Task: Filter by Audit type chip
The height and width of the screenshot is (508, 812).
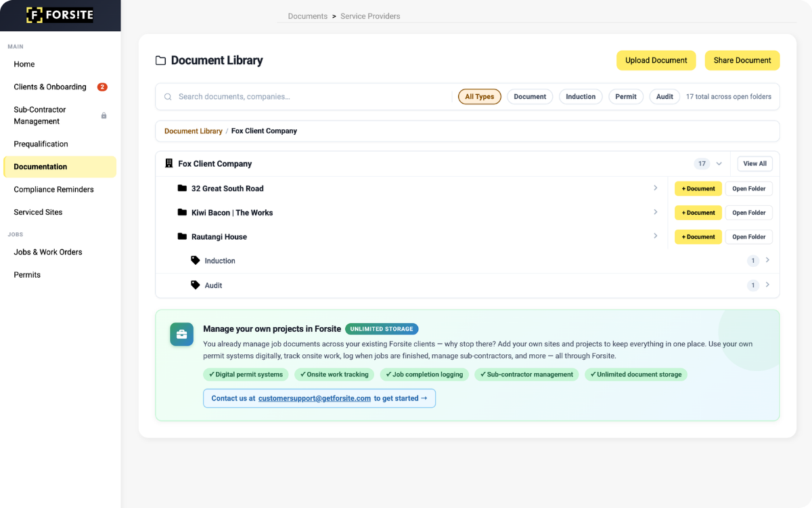Action: pyautogui.click(x=664, y=97)
